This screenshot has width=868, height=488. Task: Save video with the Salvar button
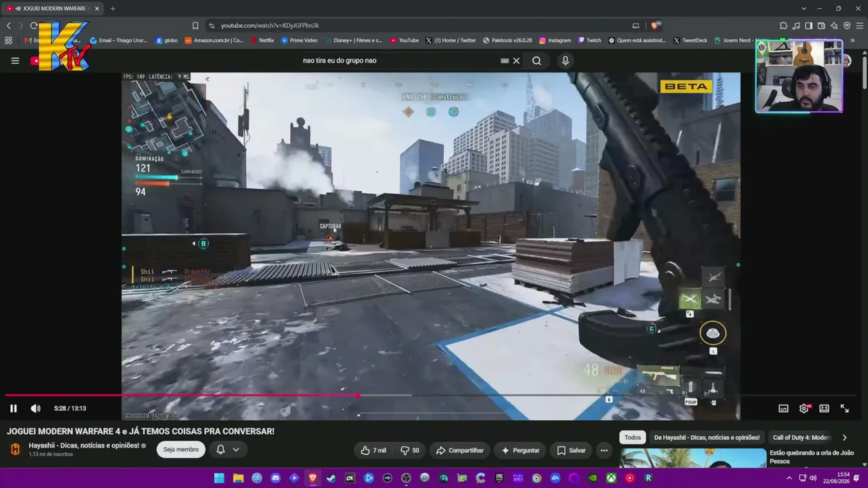pos(571,450)
